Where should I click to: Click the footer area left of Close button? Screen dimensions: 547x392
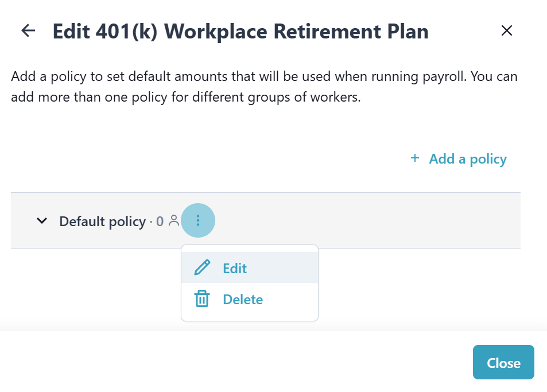coord(230,363)
